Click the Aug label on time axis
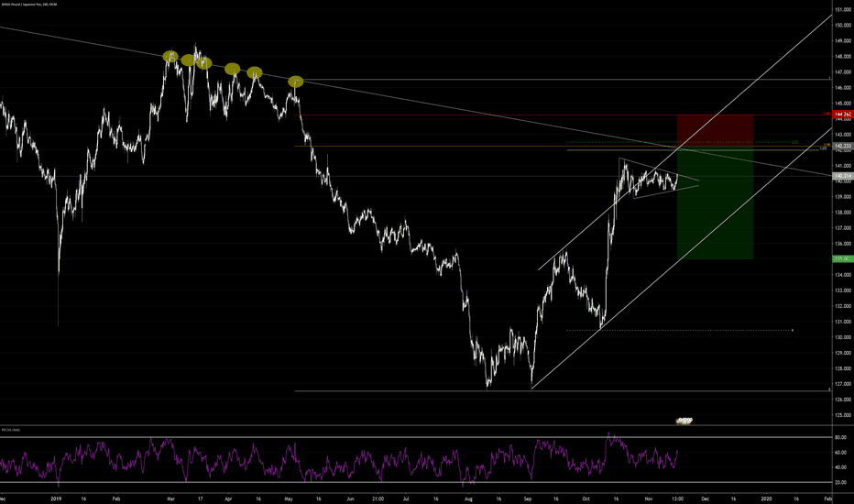Viewport: 854px width, 504px height. click(469, 497)
